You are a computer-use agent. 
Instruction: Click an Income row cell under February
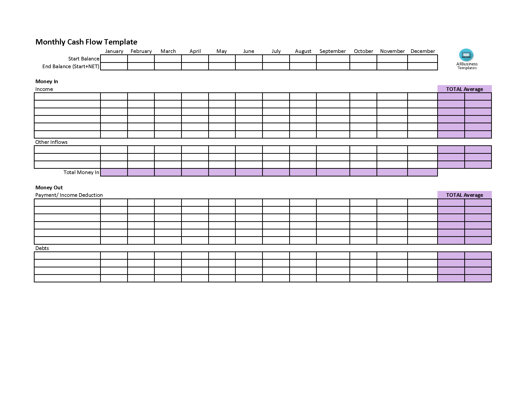pos(140,96)
